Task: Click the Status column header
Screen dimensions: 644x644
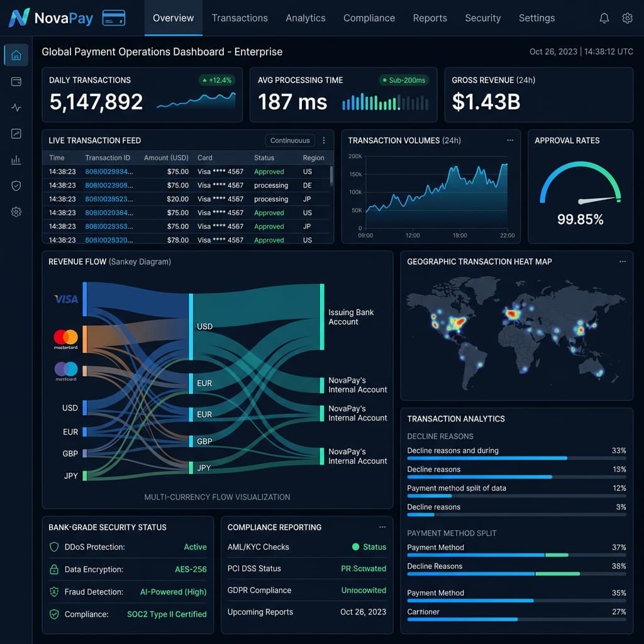Action: (264, 158)
